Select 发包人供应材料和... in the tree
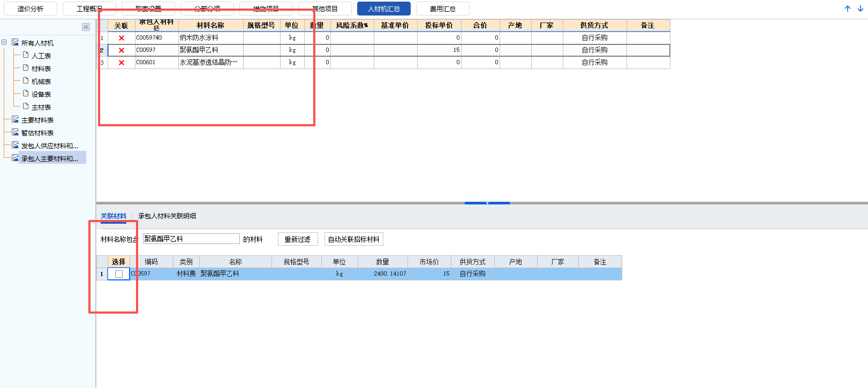Screen dimensions: 868x388 point(50,146)
